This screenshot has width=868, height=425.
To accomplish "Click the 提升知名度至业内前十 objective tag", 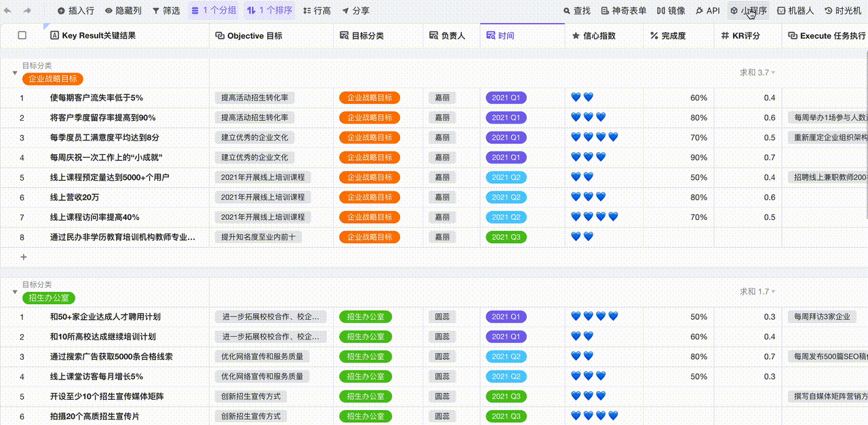I will (x=258, y=238).
